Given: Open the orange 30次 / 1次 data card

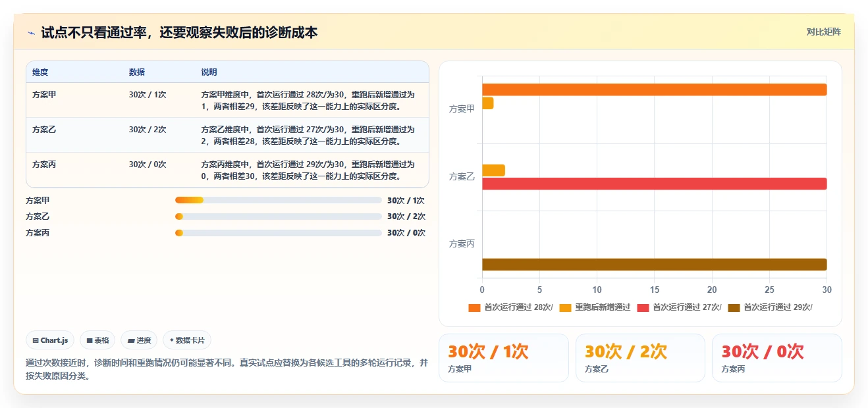Looking at the screenshot, I should [504, 358].
